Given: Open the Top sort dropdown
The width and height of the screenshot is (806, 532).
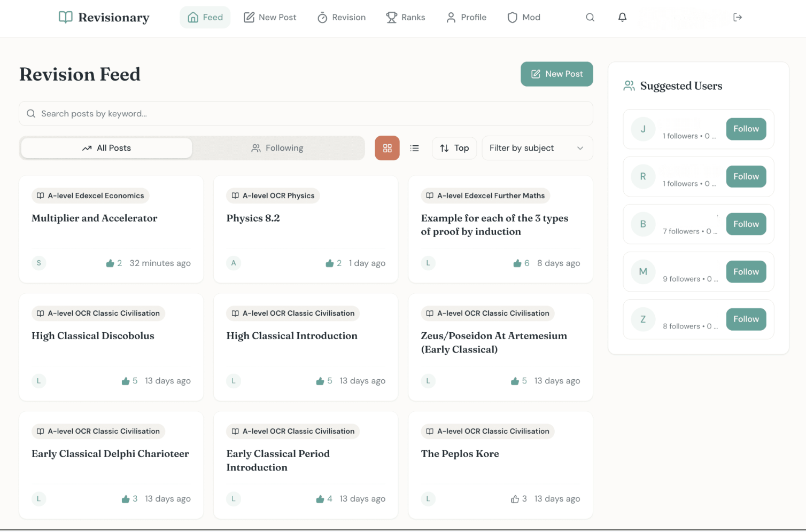Looking at the screenshot, I should pos(454,148).
